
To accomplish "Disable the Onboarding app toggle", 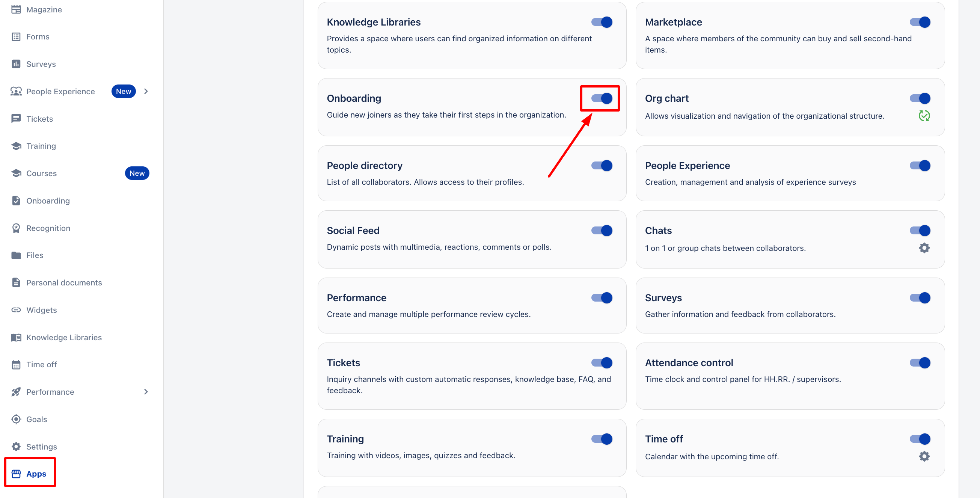I will (602, 98).
